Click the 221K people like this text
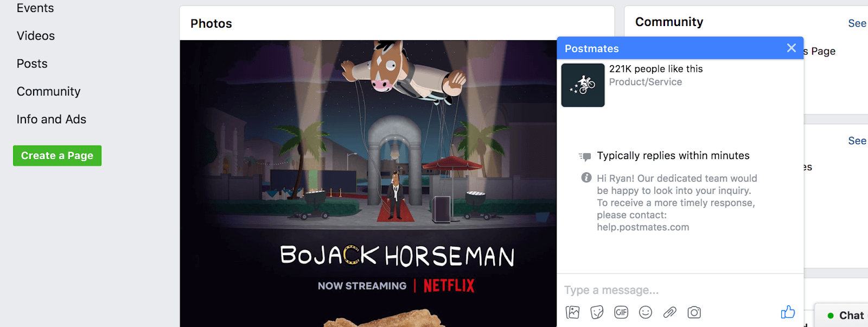This screenshot has height=327, width=868. click(656, 69)
